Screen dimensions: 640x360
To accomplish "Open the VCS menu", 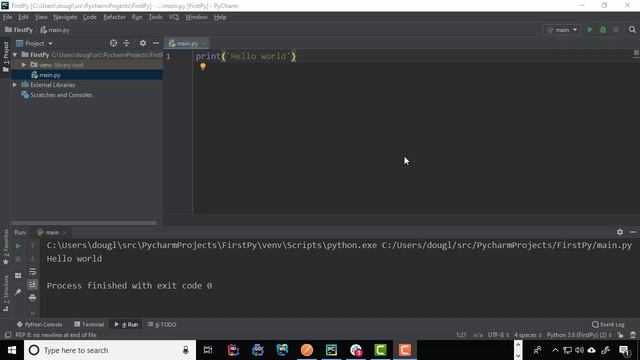I will pyautogui.click(x=174, y=17).
